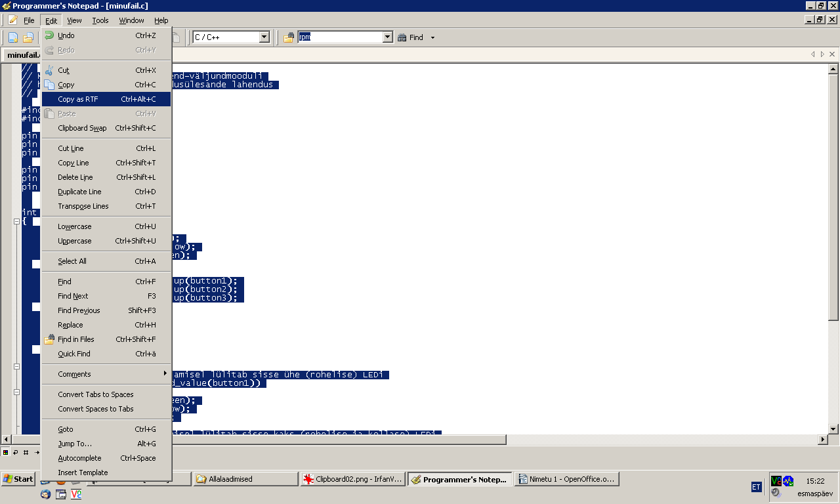The width and height of the screenshot is (840, 504).
Task: Click the Open file toolbar icon
Action: tap(28, 37)
